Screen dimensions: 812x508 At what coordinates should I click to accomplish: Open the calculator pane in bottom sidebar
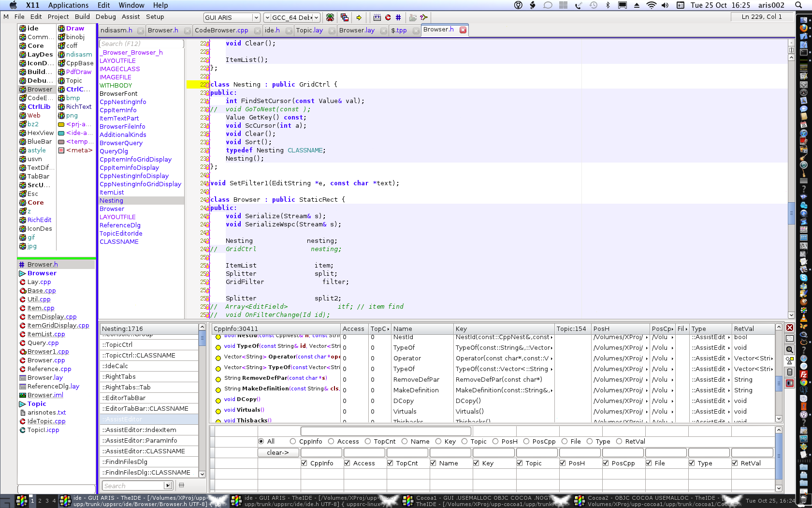790,372
